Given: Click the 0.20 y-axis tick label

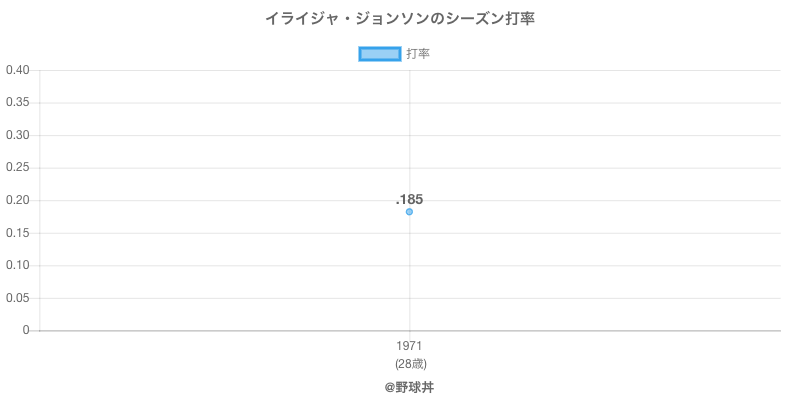Looking at the screenshot, I should point(17,200).
